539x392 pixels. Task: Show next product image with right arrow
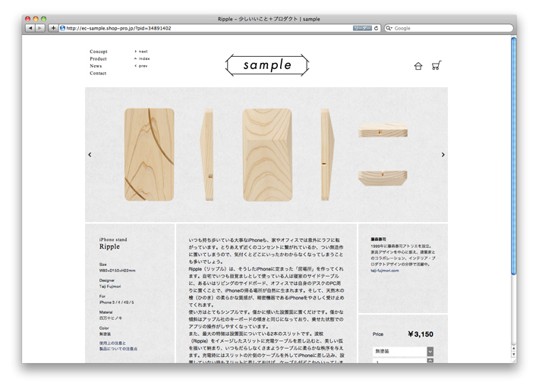[x=443, y=155]
